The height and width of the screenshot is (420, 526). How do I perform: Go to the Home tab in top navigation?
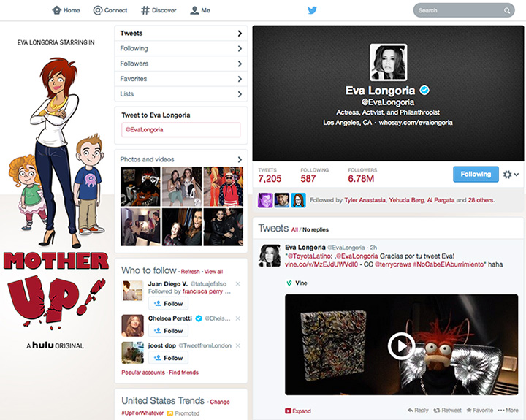(x=66, y=10)
